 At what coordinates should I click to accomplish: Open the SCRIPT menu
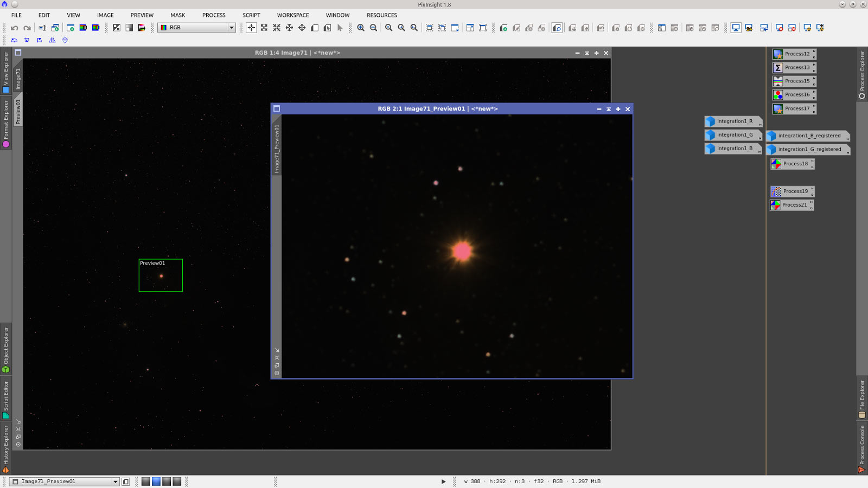(x=251, y=15)
